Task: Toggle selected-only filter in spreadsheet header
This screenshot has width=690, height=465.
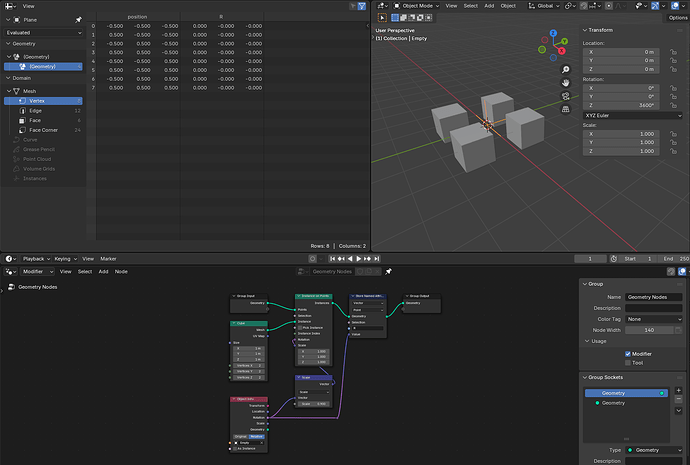Action: coord(353,6)
